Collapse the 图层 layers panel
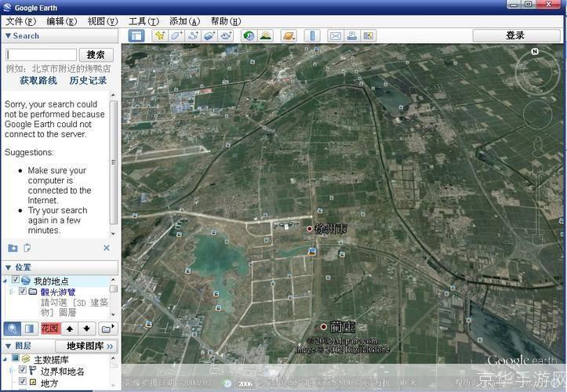 click(x=8, y=346)
